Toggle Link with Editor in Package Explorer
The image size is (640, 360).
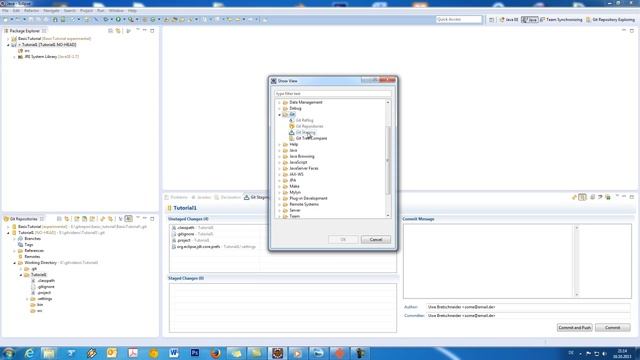[118, 31]
